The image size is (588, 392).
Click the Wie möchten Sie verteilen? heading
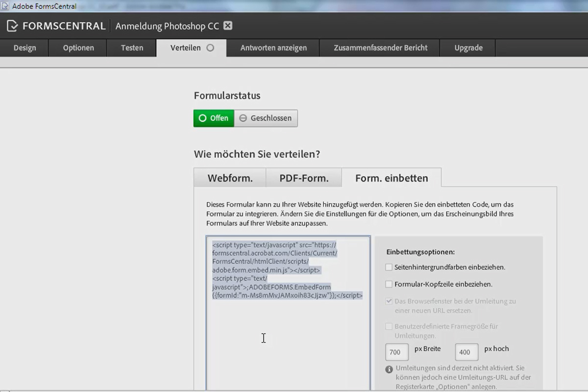point(257,154)
